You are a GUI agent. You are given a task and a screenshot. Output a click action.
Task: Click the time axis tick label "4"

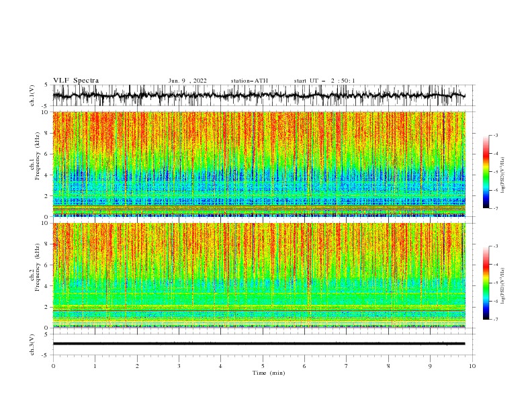(220, 366)
